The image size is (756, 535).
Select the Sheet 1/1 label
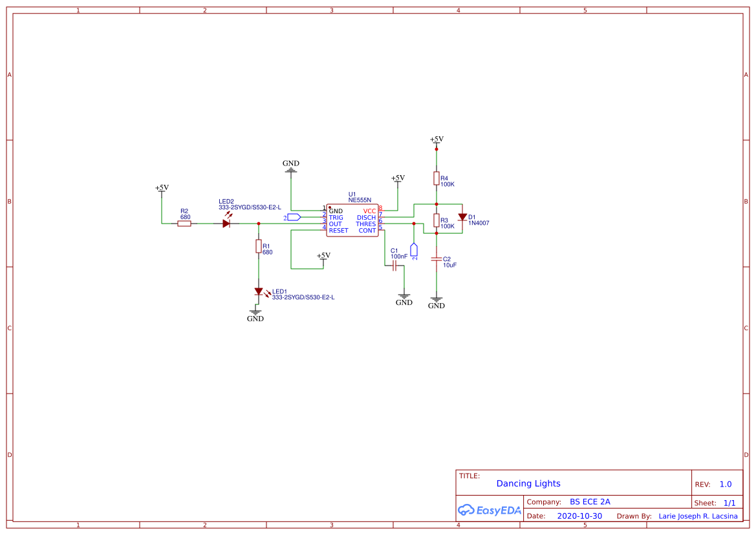[x=730, y=502]
